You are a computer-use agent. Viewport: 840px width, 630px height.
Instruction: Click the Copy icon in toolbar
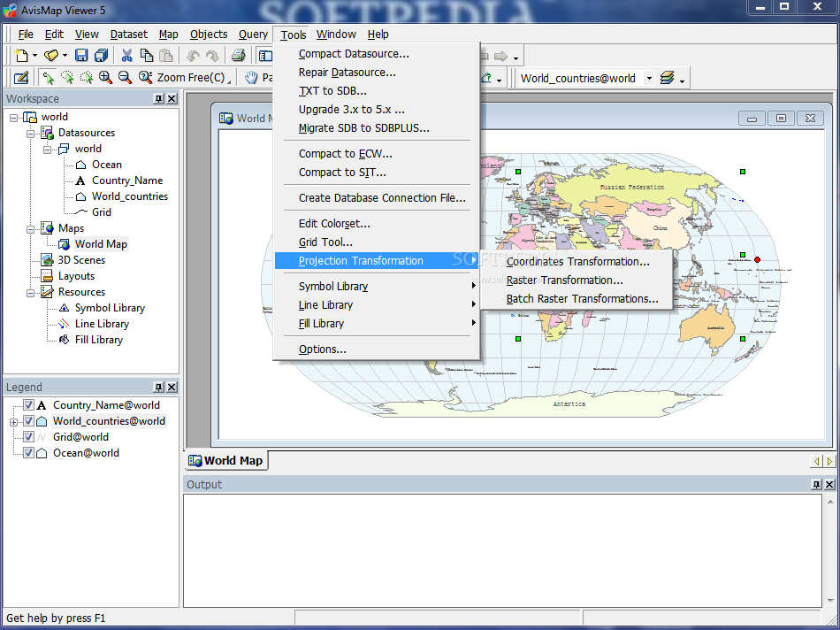pos(146,55)
